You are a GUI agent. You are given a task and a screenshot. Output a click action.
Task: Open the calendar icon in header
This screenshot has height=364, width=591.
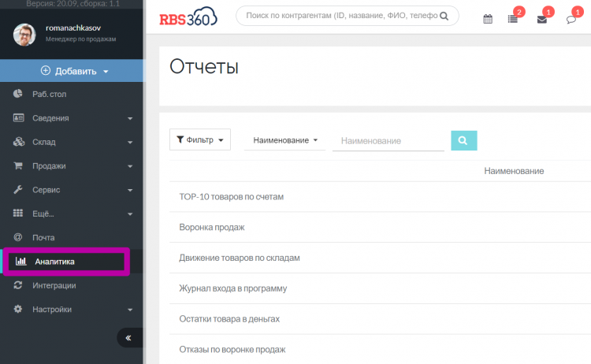pos(488,19)
